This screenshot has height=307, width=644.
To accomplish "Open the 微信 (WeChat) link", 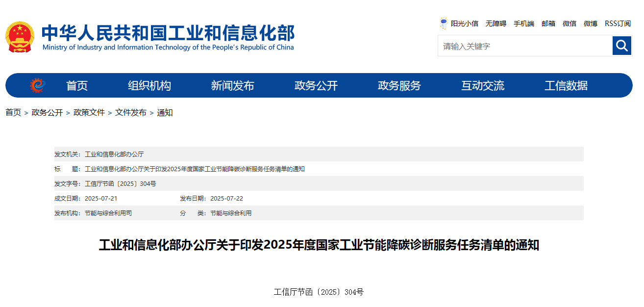I will click(570, 23).
